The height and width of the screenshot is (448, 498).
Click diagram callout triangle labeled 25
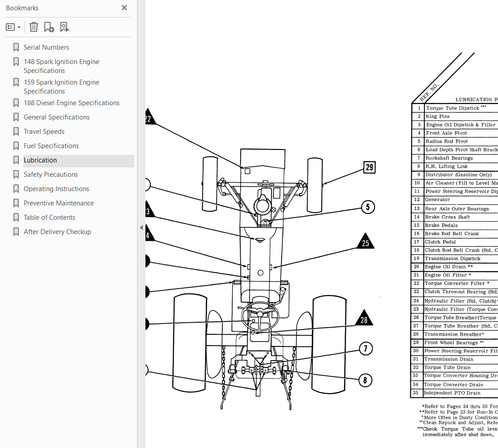[366, 242]
